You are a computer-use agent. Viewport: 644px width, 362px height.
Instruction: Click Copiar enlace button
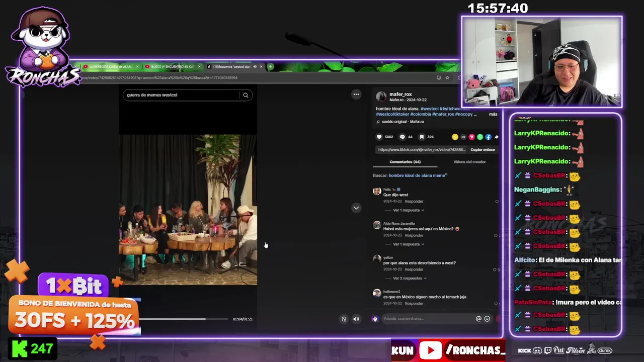pos(482,150)
